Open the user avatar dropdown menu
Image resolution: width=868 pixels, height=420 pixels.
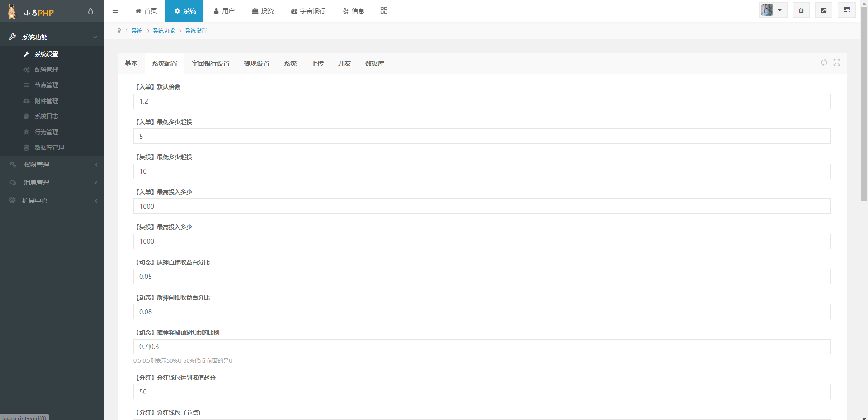pyautogui.click(x=773, y=10)
